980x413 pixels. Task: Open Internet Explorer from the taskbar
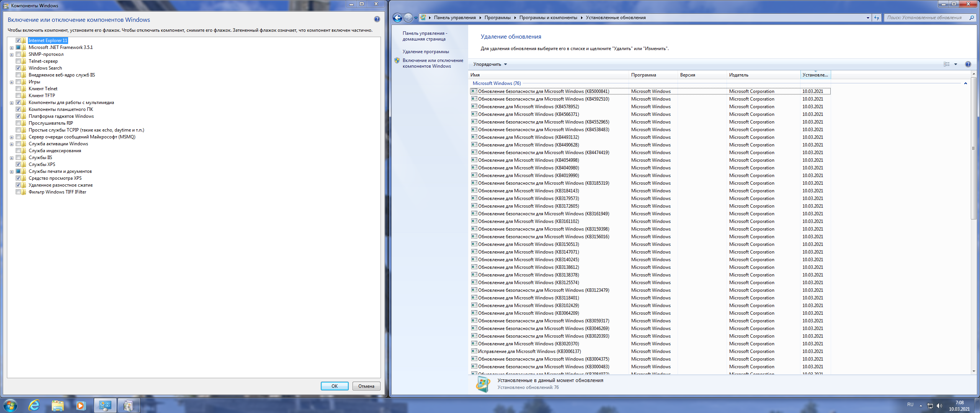(34, 405)
